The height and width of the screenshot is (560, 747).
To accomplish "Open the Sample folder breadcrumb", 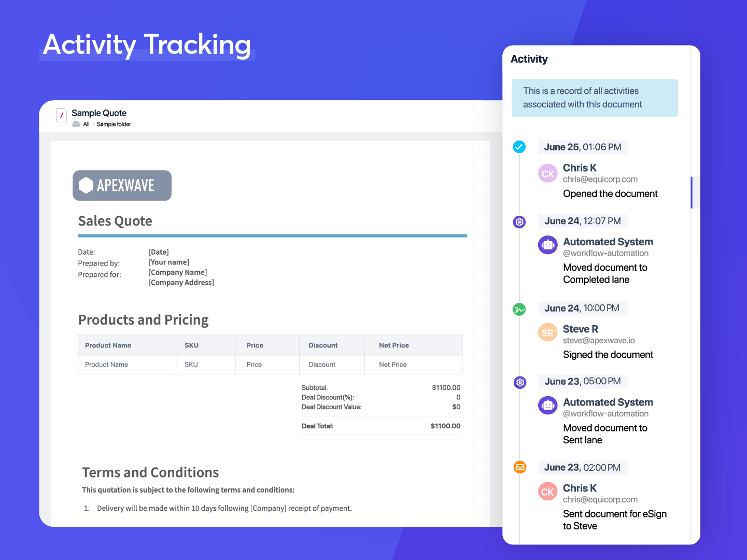I will (x=114, y=124).
